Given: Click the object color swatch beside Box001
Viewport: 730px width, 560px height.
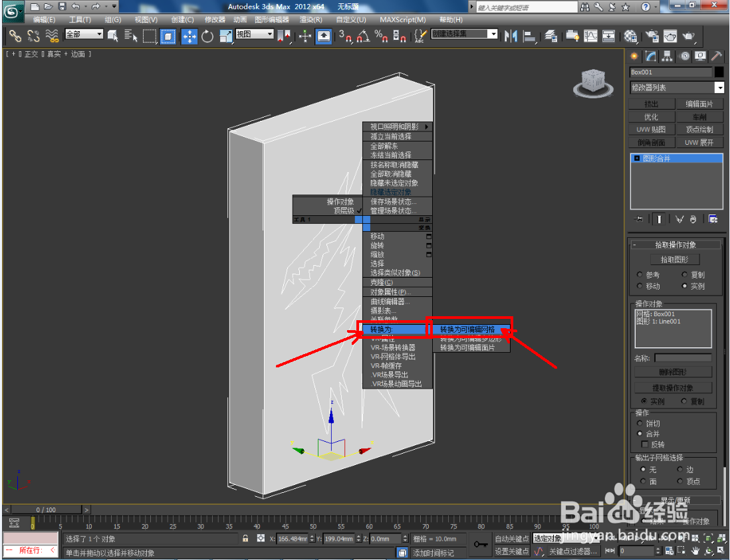Looking at the screenshot, I should (719, 72).
